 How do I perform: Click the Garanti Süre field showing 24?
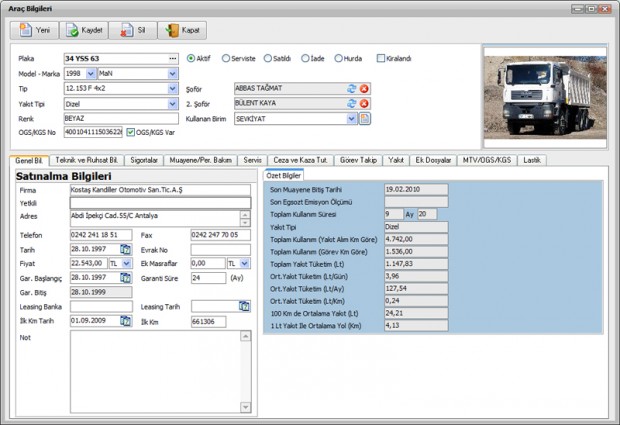(x=208, y=278)
